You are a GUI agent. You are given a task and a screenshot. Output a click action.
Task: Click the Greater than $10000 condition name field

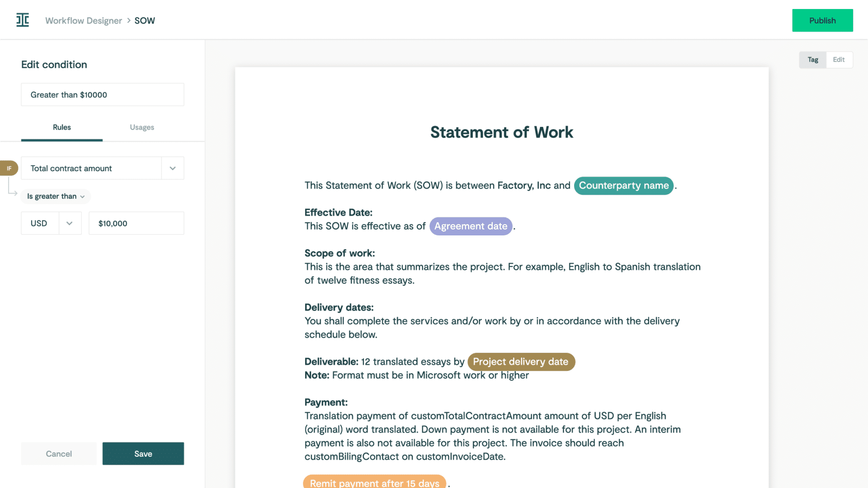coord(103,94)
